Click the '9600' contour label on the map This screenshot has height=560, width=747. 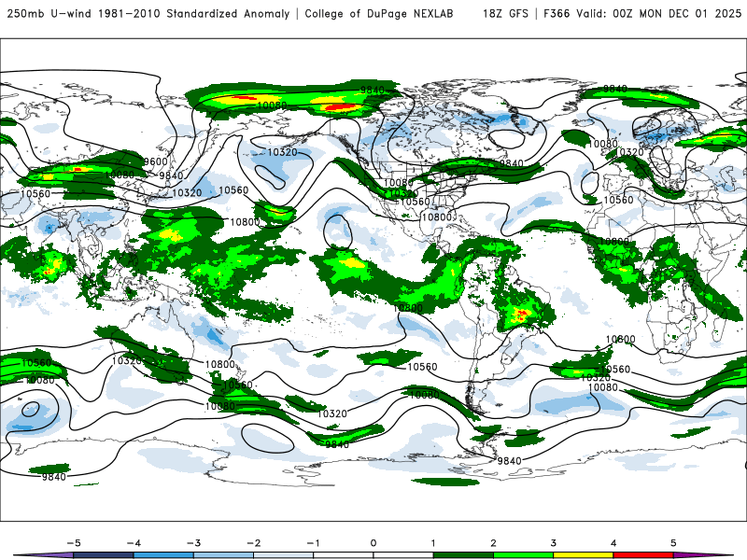coord(155,161)
